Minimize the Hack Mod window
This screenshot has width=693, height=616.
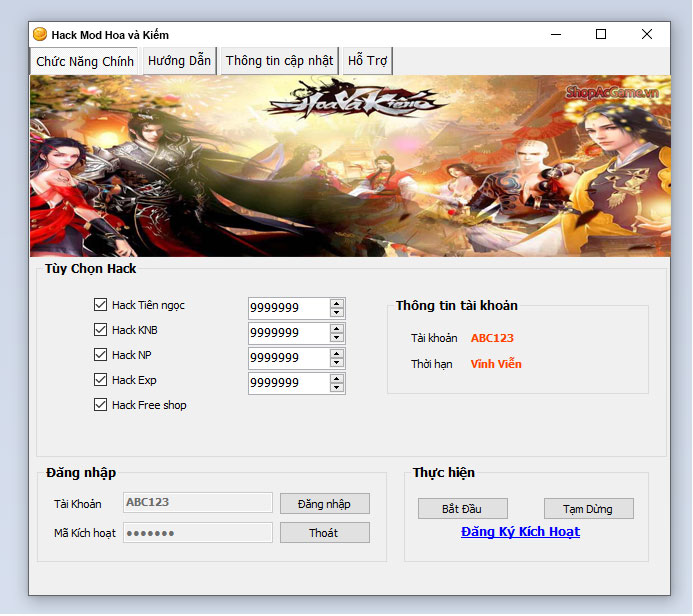tap(556, 34)
